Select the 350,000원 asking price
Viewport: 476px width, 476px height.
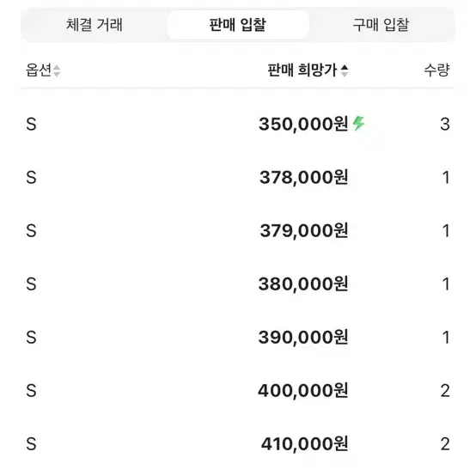pos(303,125)
